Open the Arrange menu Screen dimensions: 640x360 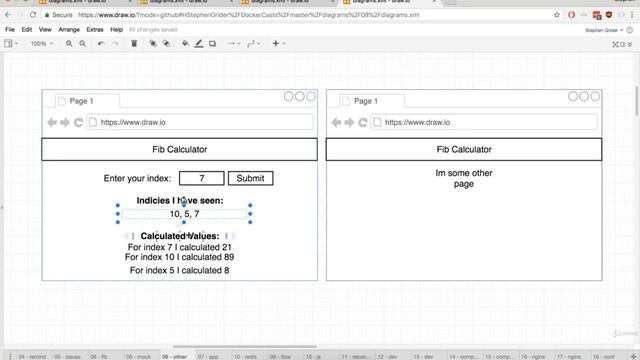pos(69,29)
